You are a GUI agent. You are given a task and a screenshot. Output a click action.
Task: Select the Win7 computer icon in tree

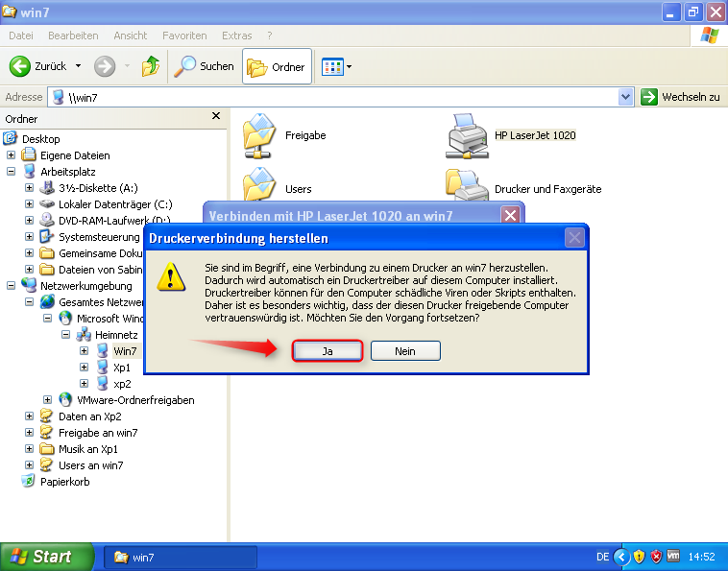tap(102, 350)
